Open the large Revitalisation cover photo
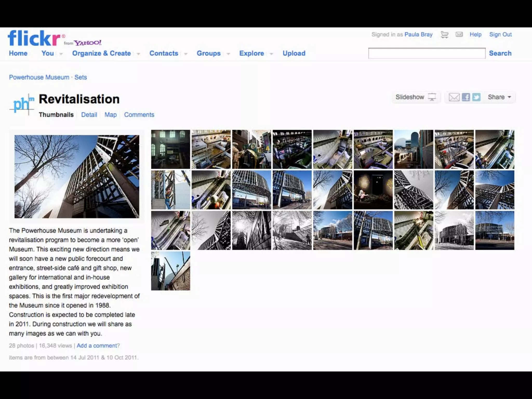532x399 pixels. [x=77, y=176]
